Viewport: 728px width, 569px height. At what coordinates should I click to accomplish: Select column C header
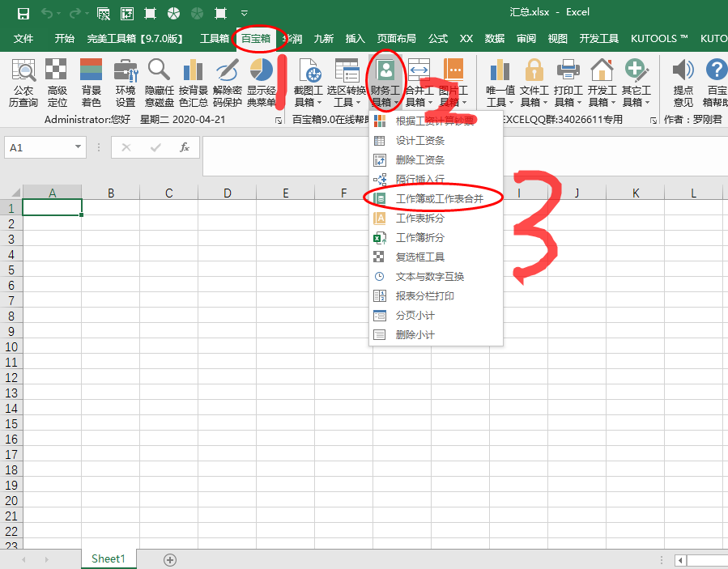coord(169,193)
